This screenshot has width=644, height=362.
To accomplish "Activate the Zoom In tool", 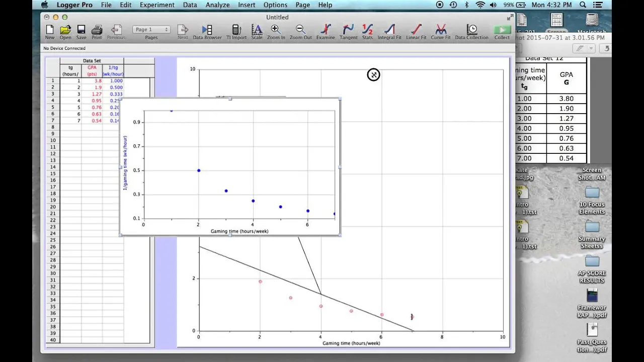I will point(276,32).
